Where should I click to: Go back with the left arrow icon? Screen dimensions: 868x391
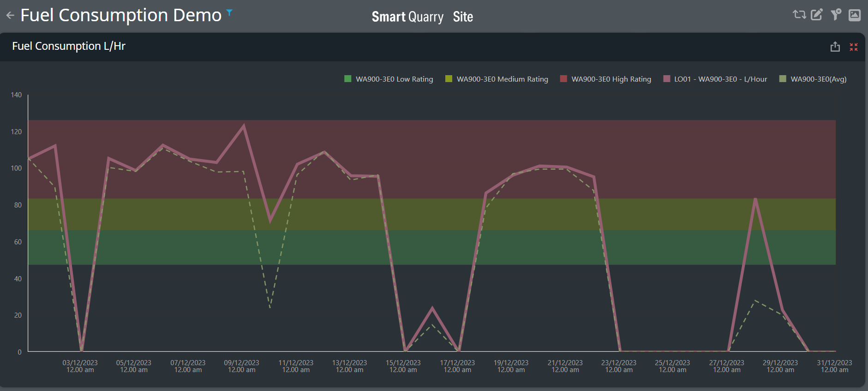(10, 15)
